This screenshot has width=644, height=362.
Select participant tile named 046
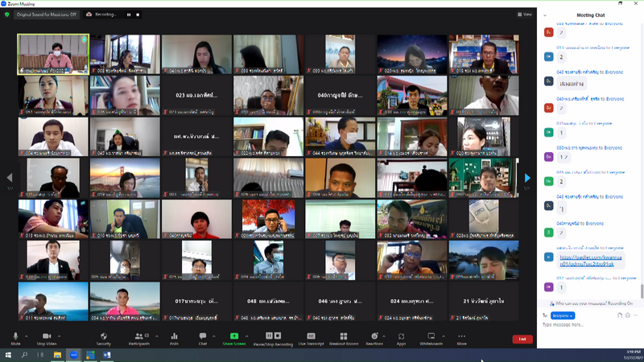pyautogui.click(x=340, y=301)
